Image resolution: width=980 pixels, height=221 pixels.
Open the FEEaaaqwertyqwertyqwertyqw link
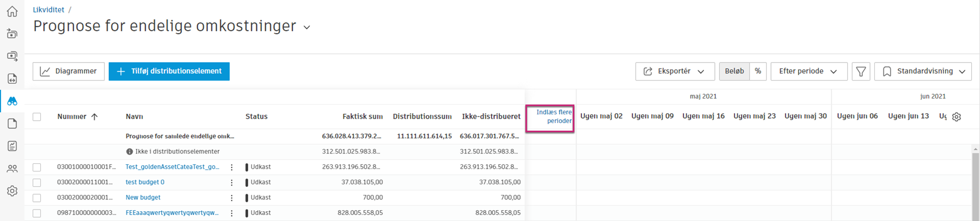click(172, 213)
